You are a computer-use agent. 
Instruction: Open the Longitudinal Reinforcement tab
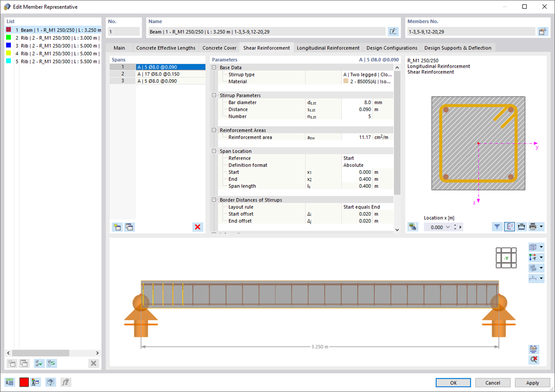tap(328, 48)
